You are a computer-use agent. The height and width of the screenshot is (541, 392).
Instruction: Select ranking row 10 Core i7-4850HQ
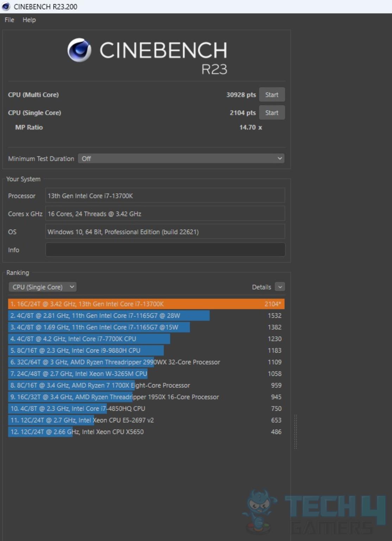(146, 409)
